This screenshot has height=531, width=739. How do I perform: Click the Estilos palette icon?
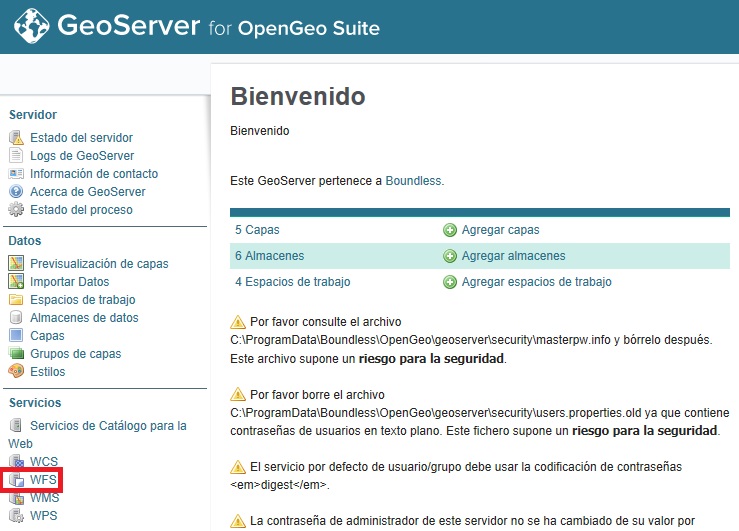[x=16, y=371]
